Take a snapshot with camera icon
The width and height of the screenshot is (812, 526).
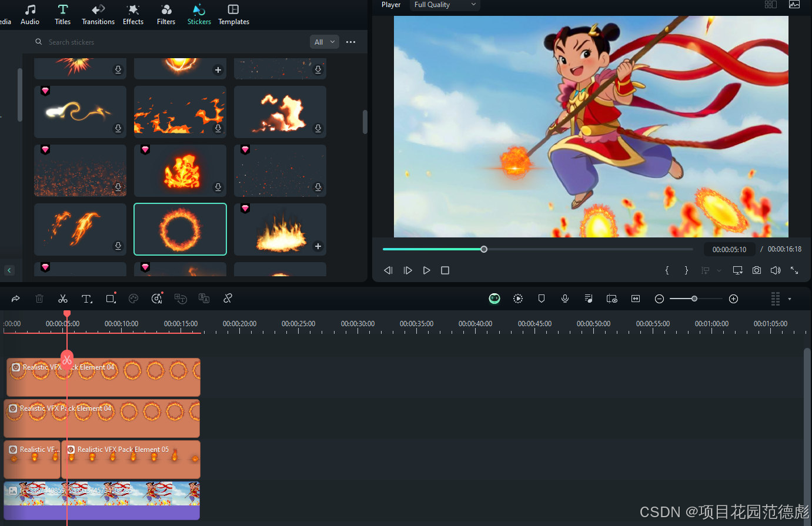pos(757,270)
